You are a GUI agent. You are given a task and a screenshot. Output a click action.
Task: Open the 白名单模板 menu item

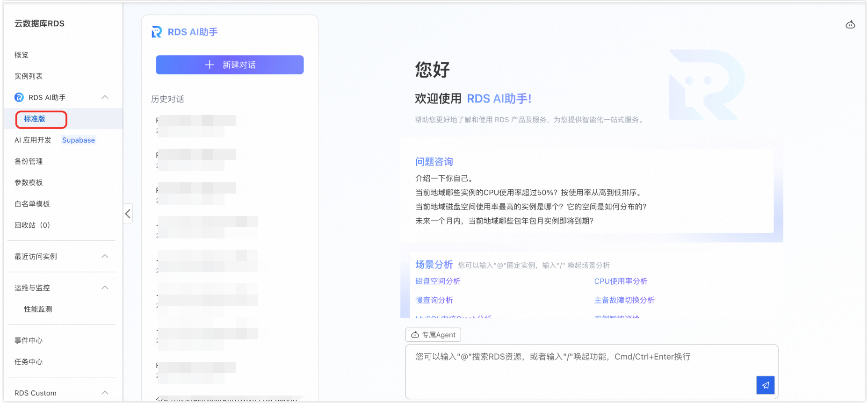32,204
